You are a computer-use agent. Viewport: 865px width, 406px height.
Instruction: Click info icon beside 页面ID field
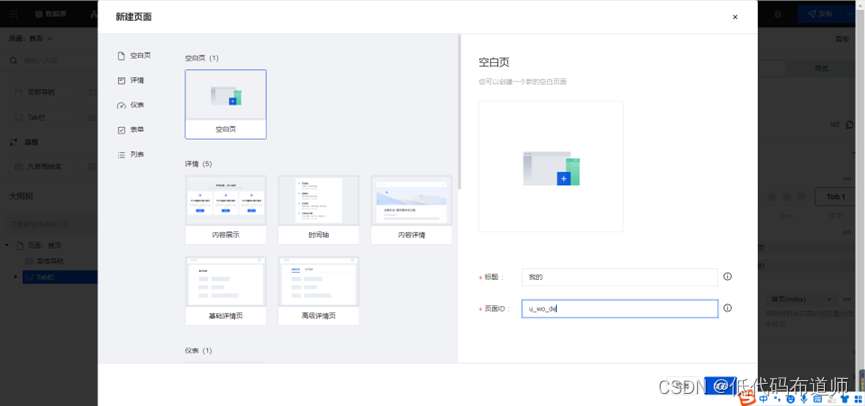[728, 308]
